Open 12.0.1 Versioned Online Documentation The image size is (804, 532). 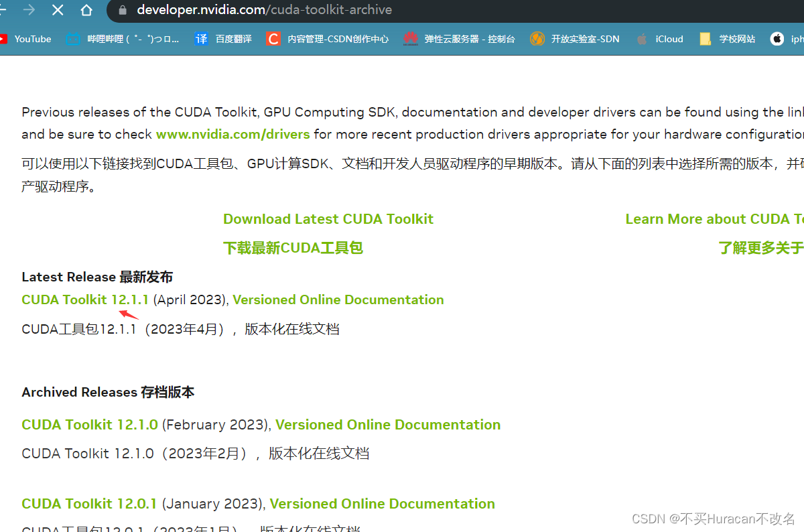(383, 504)
